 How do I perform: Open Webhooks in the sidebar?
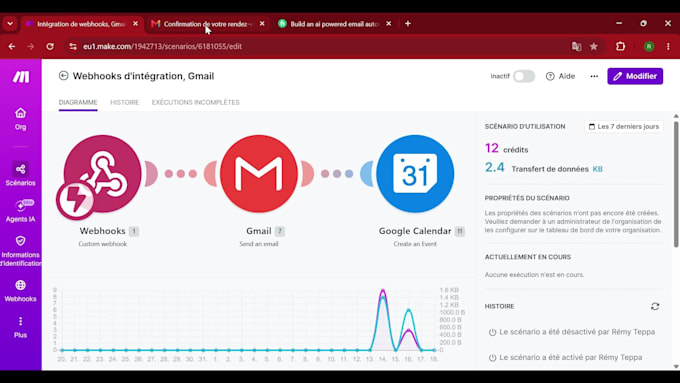20,291
